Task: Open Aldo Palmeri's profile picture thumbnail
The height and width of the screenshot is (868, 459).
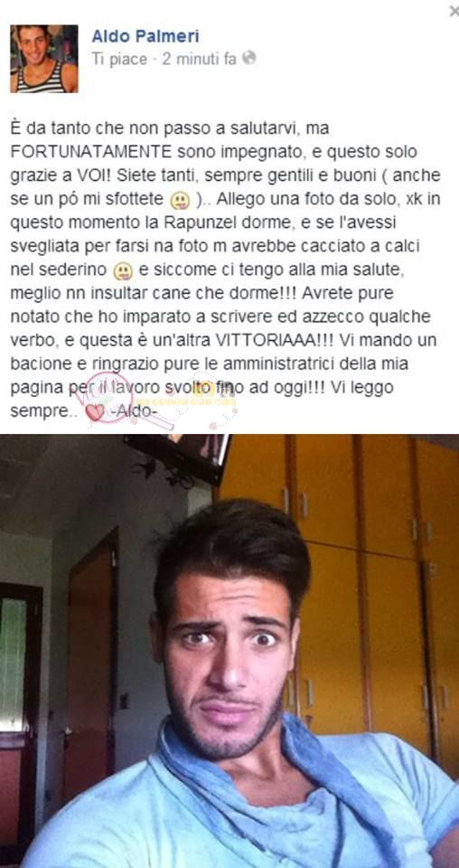Action: (x=44, y=59)
